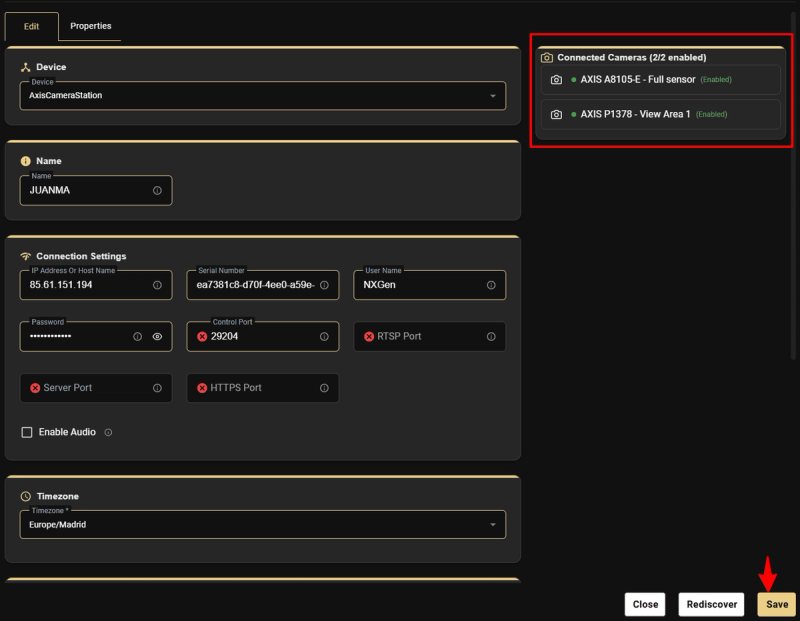This screenshot has height=621, width=800.
Task: Click the red X icon in RTSP Port
Action: click(369, 336)
